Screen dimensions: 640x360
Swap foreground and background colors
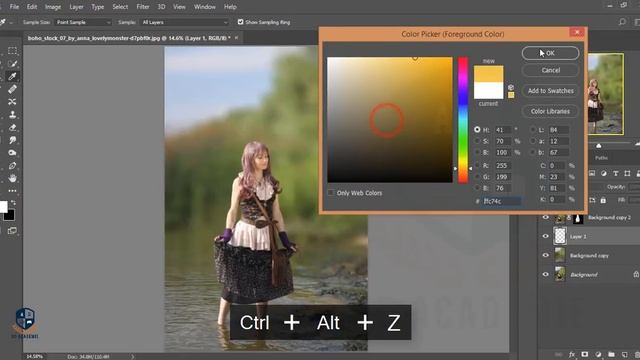pos(13,202)
